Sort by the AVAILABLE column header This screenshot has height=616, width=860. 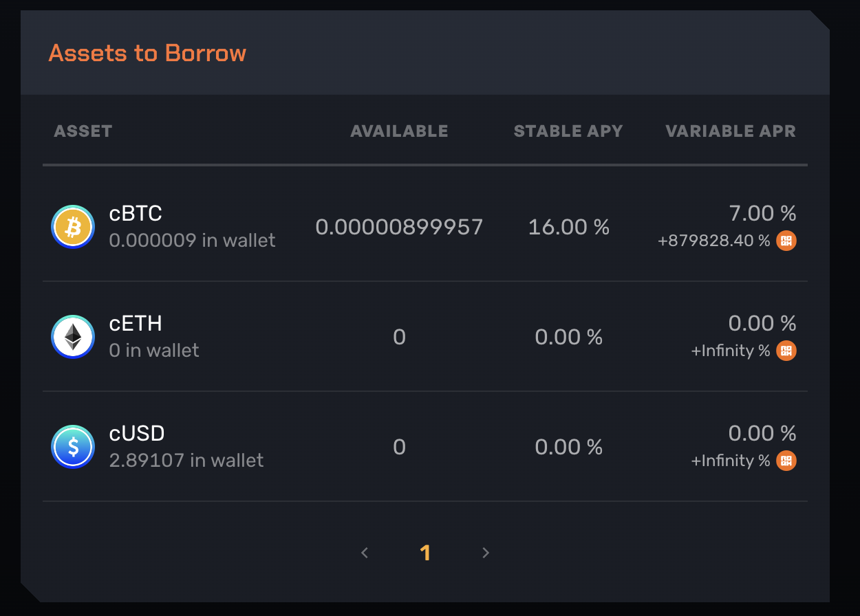click(399, 131)
